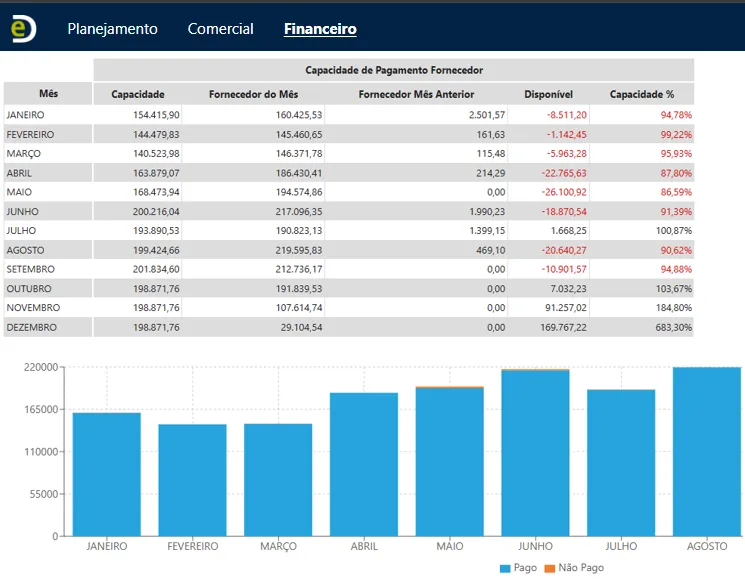Click the ABRIL bar in the chart
Image resolution: width=745 pixels, height=586 pixels.
click(x=364, y=464)
